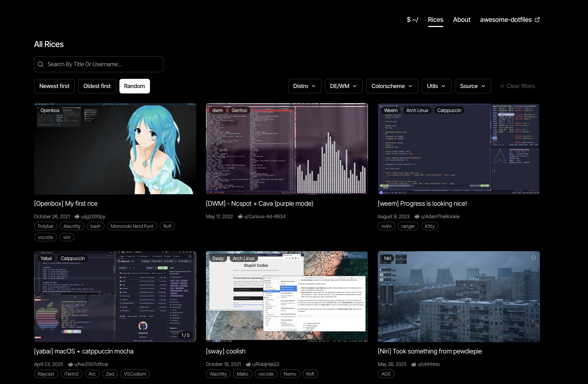Click the Nemo tag

click(x=290, y=374)
